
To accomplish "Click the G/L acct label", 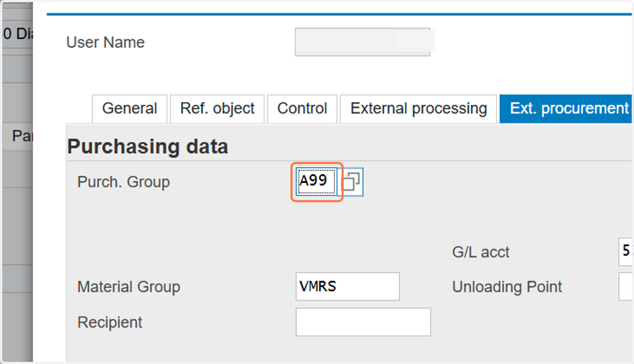I will coord(481,252).
